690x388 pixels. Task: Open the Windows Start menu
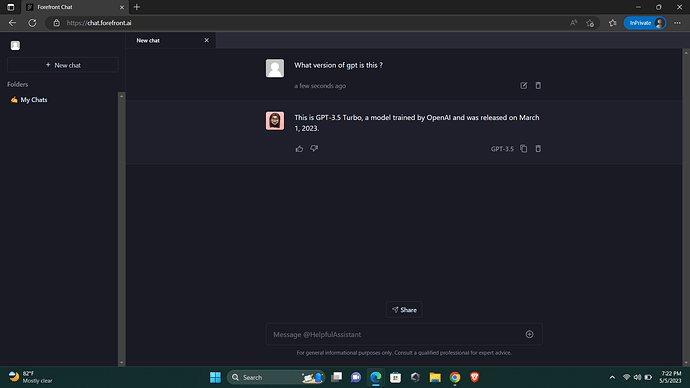(215, 377)
